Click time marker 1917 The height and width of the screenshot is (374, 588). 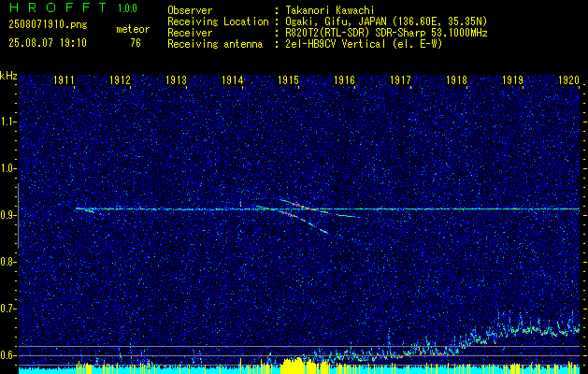tap(400, 79)
